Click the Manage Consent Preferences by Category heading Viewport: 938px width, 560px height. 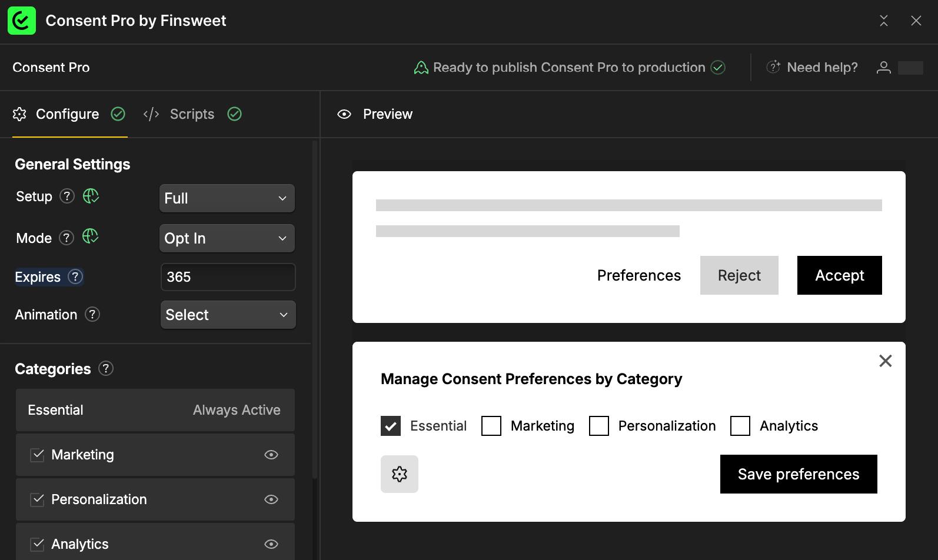point(531,379)
